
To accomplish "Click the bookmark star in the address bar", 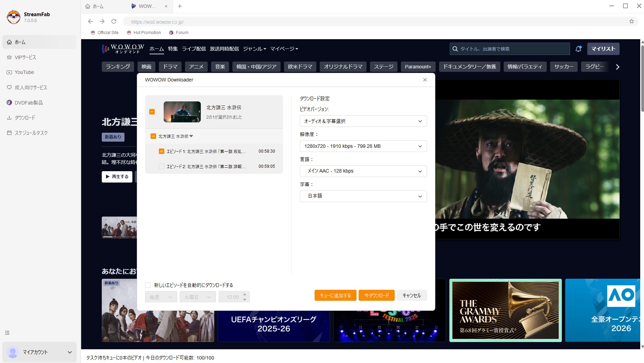I will coord(631,21).
